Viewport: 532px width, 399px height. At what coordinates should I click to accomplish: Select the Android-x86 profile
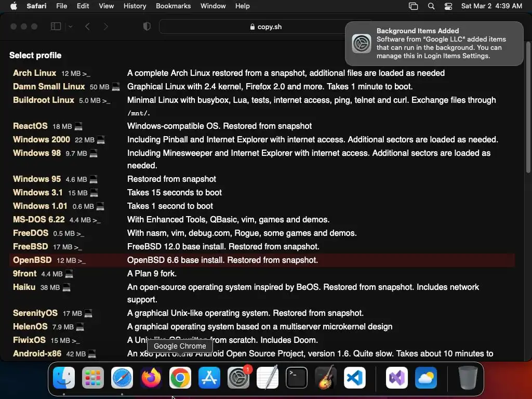coord(37,353)
